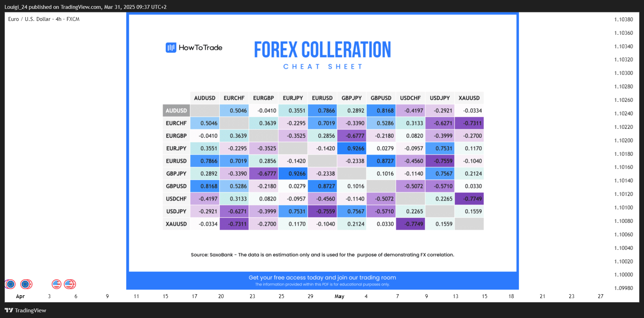The height and width of the screenshot is (318, 644).
Task: Click -0.7559 in the EURUSD row
Action: pos(440,161)
